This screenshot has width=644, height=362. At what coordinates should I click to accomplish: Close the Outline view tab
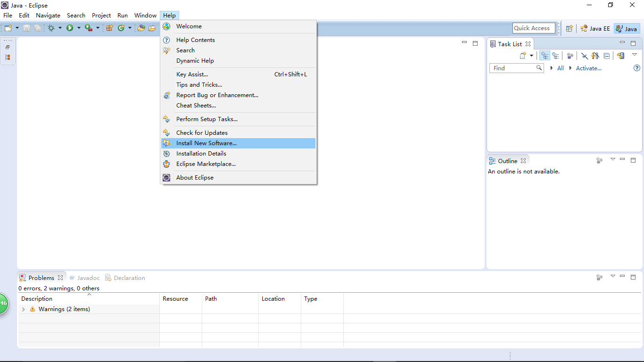tap(523, 161)
